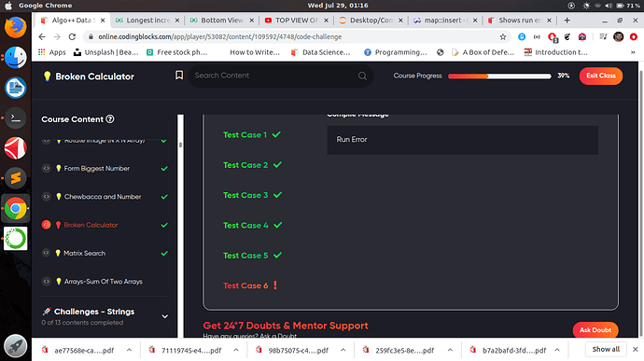
Task: Open LibreOffice Writer in dock
Action: click(x=16, y=88)
